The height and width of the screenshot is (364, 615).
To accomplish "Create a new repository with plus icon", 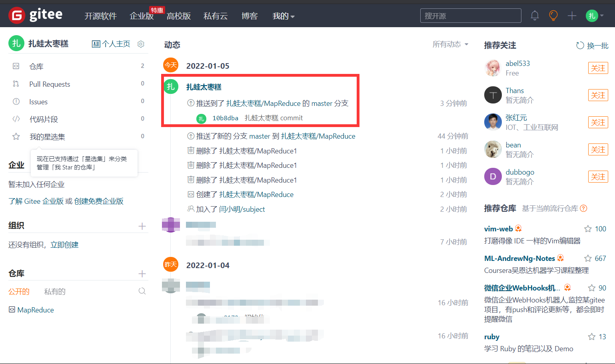I will [142, 274].
